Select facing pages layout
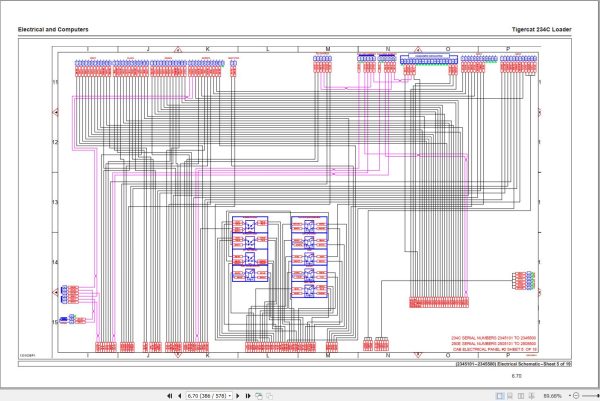Screen dimensions: 600x401 (521, 396)
